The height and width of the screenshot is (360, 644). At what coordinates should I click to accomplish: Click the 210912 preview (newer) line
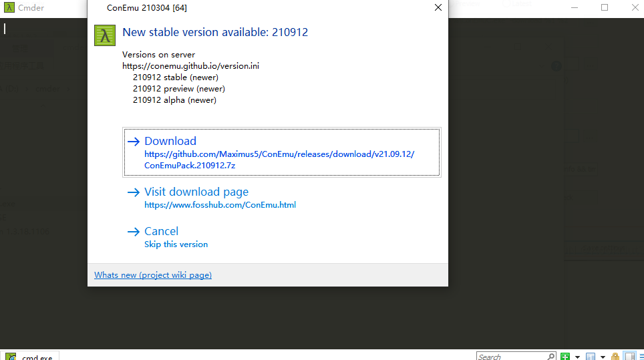178,89
